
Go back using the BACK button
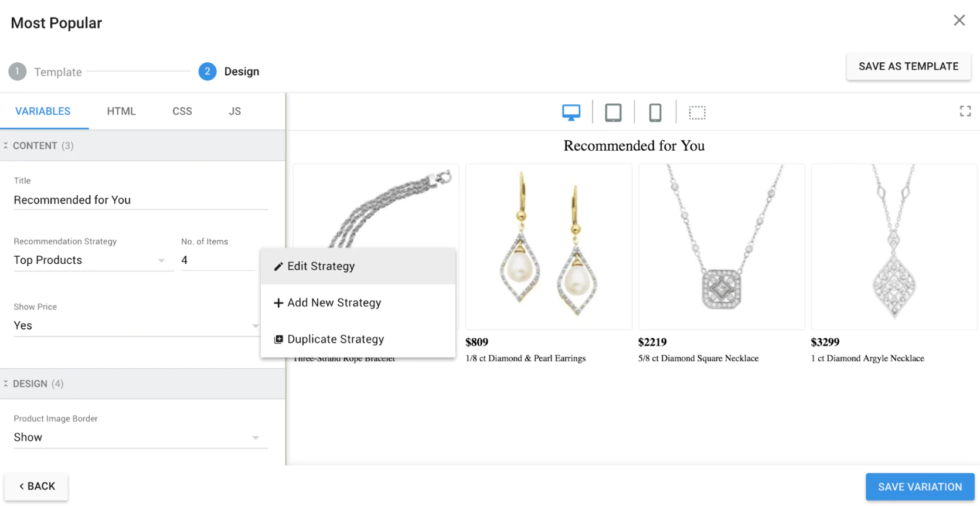tap(36, 487)
